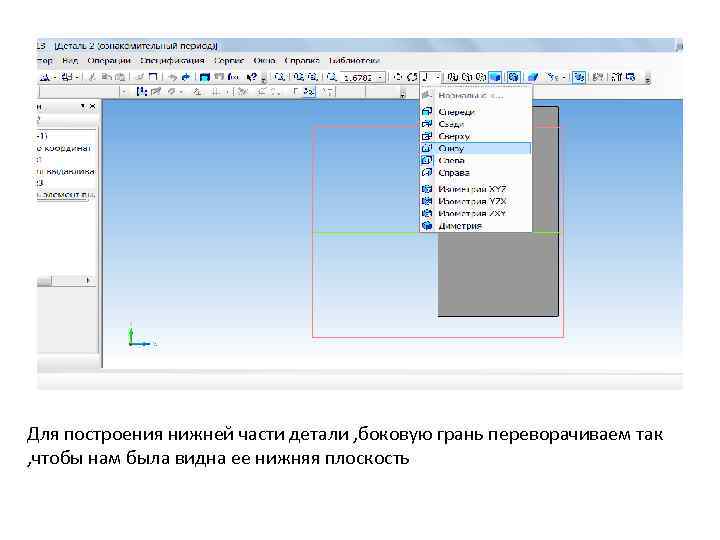The image size is (720, 540).
Task: Select the координат item in model tree
Action: [64, 148]
